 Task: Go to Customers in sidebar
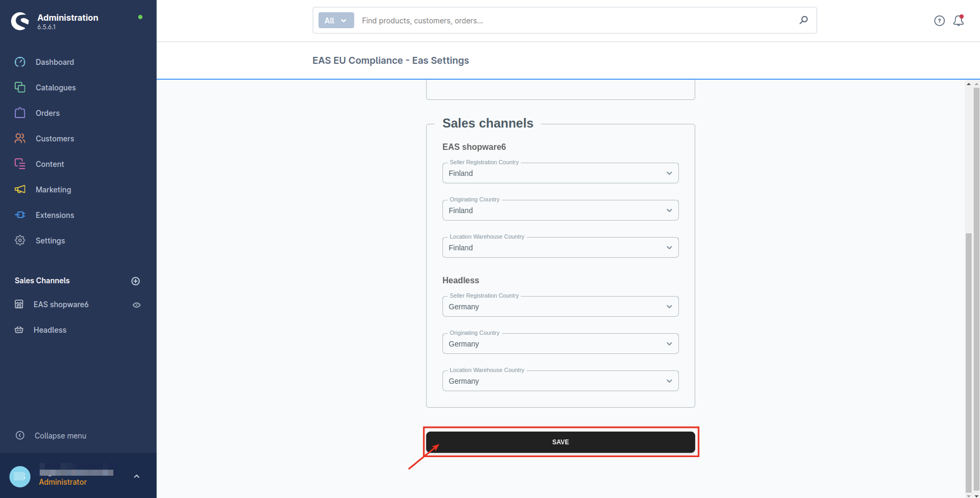click(x=55, y=139)
